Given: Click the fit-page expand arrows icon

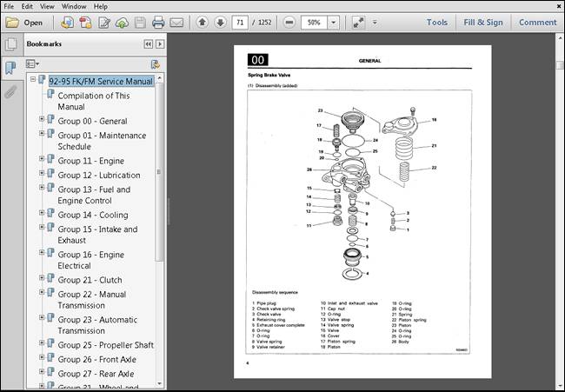Looking at the screenshot, I should (358, 23).
